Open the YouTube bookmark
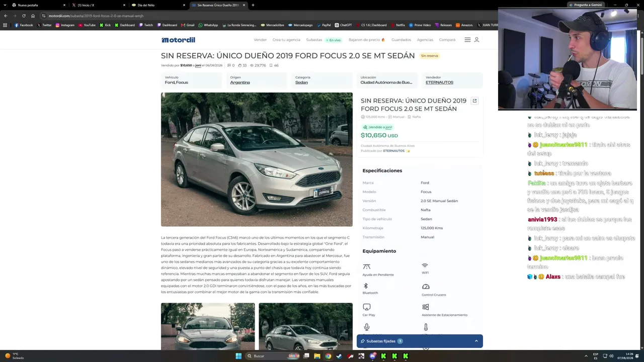 pyautogui.click(x=87, y=25)
